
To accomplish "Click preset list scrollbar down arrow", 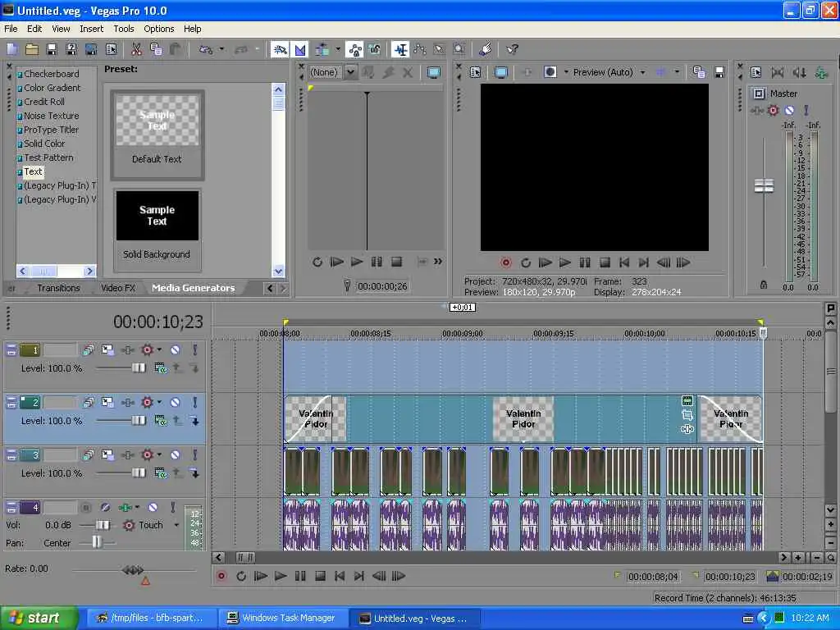I will 278,271.
